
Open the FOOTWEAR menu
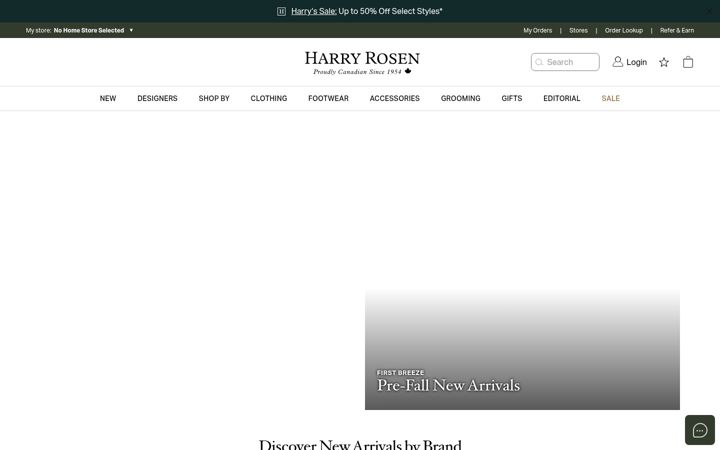click(328, 98)
